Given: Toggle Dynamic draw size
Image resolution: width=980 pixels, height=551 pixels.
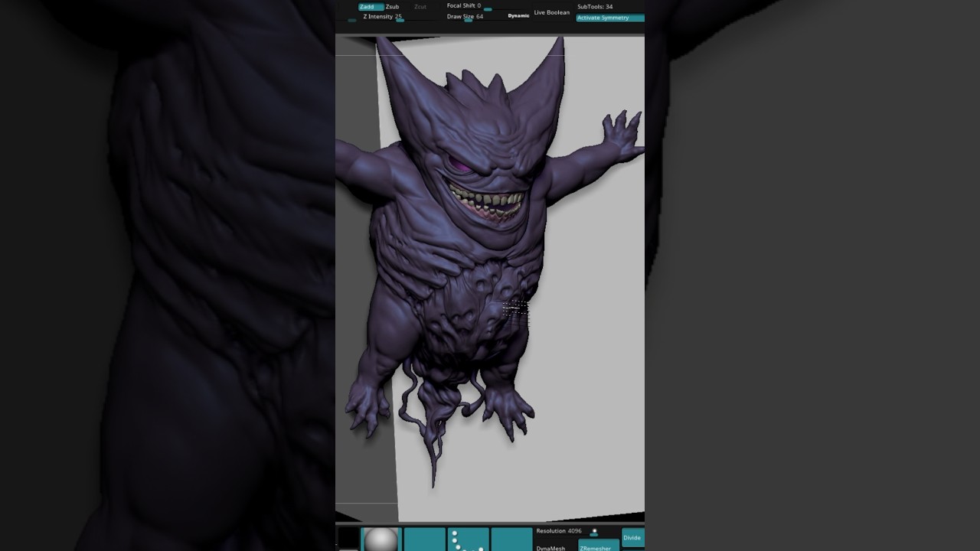Looking at the screenshot, I should 518,16.
